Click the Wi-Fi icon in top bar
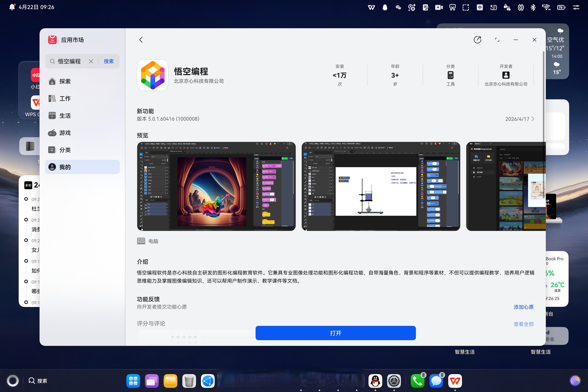 546,7
